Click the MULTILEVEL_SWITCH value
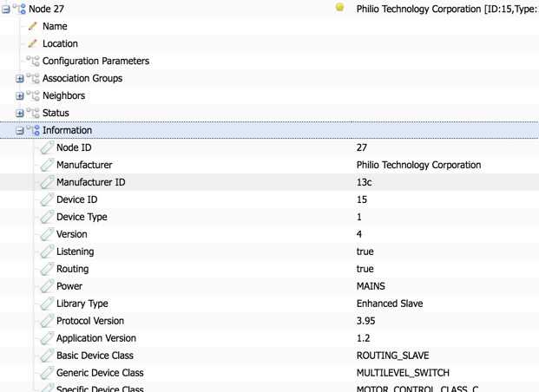Screen dimensions: 539x392 coord(403,373)
